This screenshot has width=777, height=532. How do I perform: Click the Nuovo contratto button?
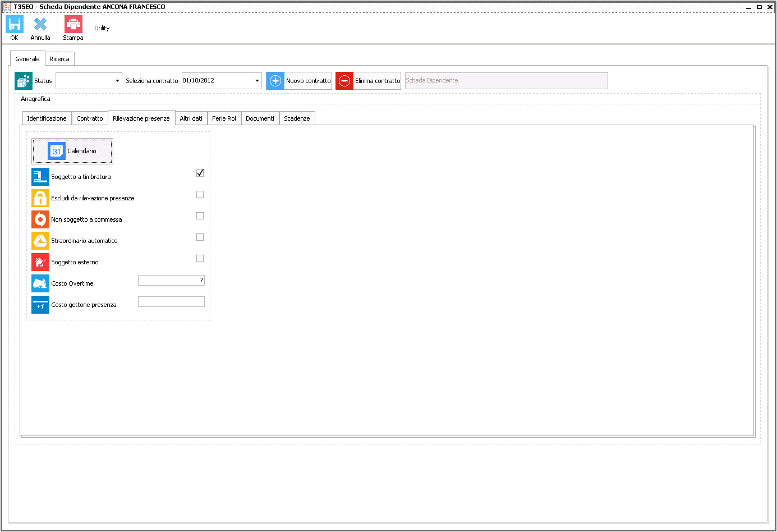tap(299, 81)
